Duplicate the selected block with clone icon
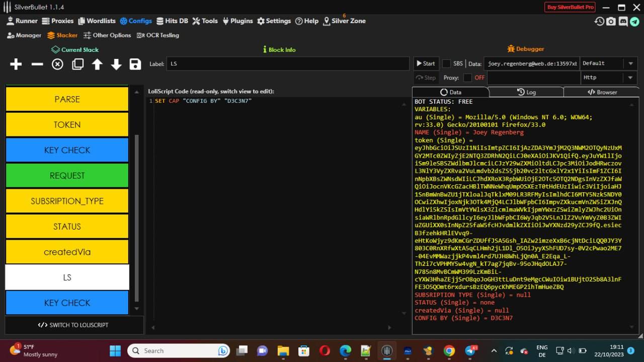This screenshot has width=644, height=362. [x=77, y=64]
